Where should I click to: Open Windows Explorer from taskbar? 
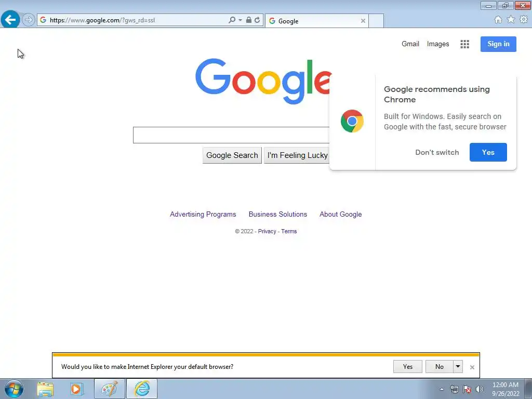tap(45, 389)
